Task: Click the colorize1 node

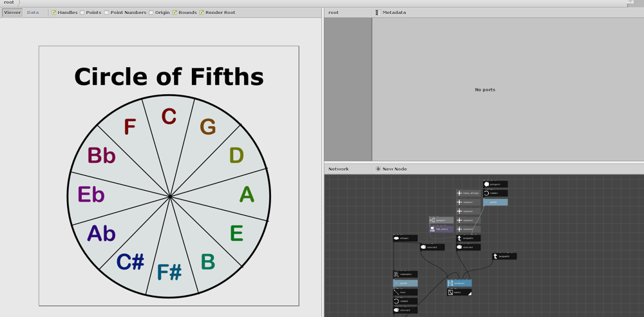Action: click(468, 247)
